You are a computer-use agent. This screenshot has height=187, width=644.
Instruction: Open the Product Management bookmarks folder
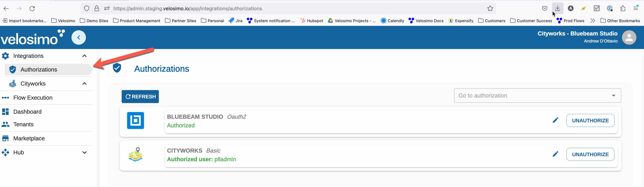point(137,21)
